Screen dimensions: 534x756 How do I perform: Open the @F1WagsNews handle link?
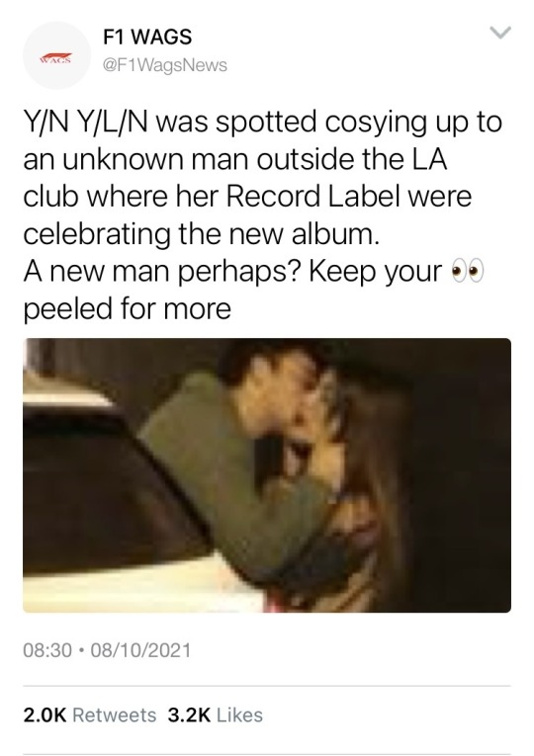[x=164, y=65]
